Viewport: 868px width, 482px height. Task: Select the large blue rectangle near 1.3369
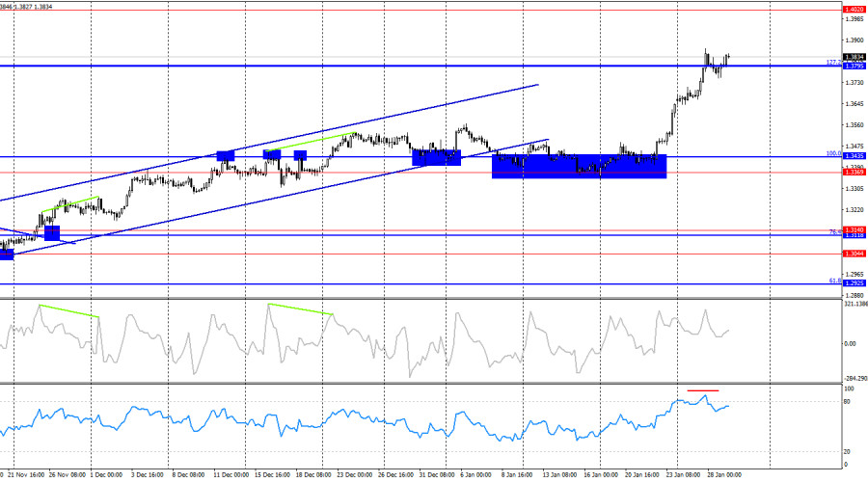[579, 166]
